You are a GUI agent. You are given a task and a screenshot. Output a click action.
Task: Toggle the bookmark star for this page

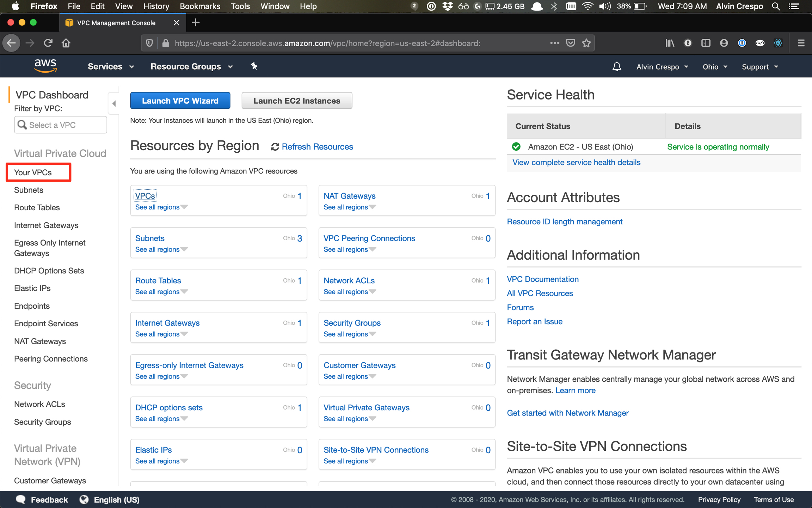click(x=586, y=43)
